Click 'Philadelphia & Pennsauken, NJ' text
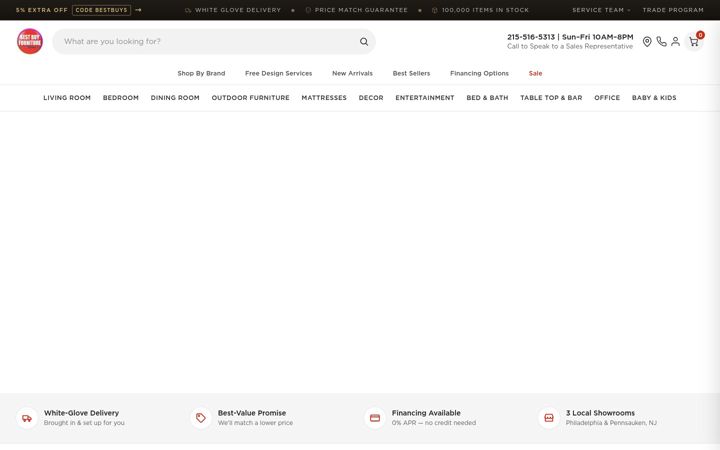720x450 pixels. tap(611, 422)
